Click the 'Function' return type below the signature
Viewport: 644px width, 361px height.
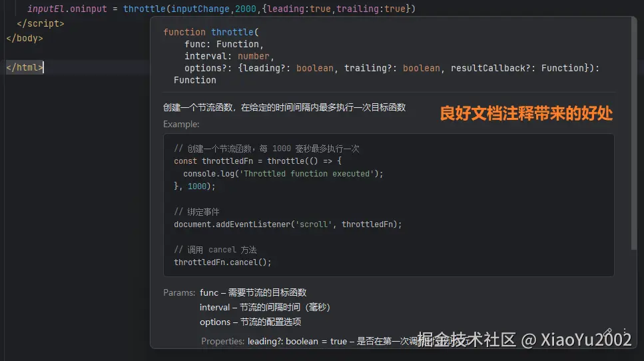[x=194, y=80]
